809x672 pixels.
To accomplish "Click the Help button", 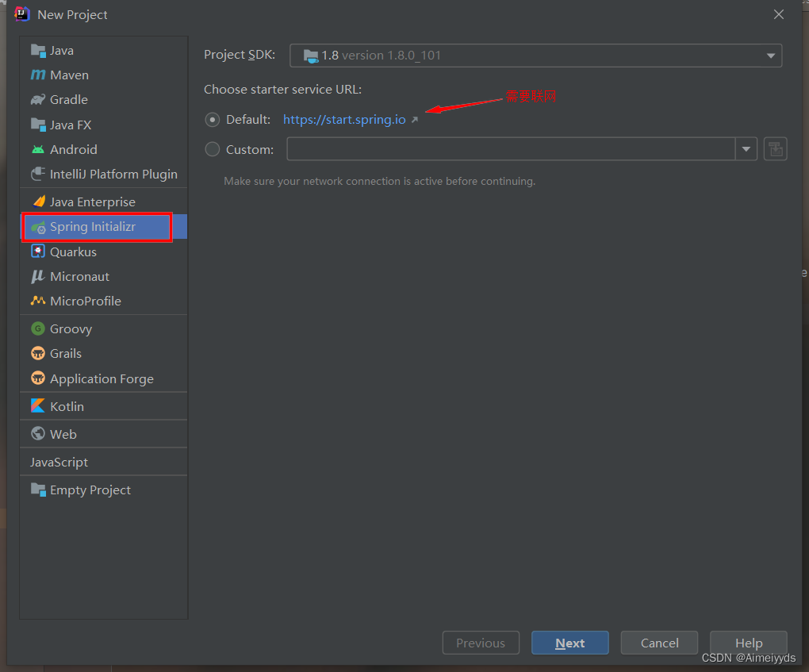I will 748,643.
